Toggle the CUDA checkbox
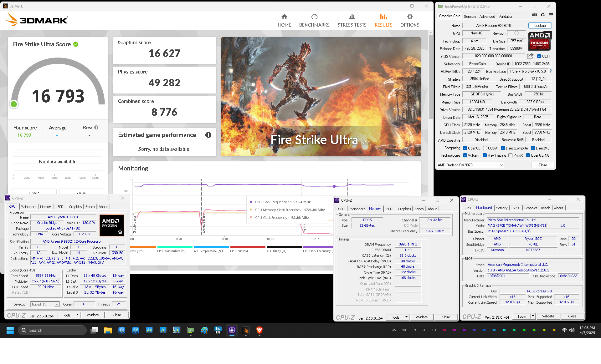Image resolution: width=601 pixels, height=364 pixels. coord(485,148)
